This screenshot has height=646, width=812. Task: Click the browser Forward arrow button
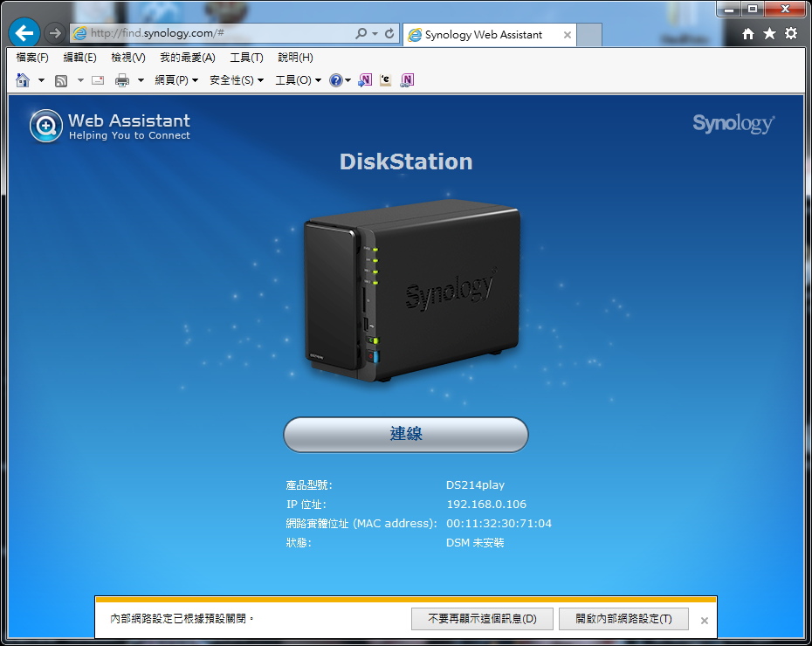coord(54,33)
